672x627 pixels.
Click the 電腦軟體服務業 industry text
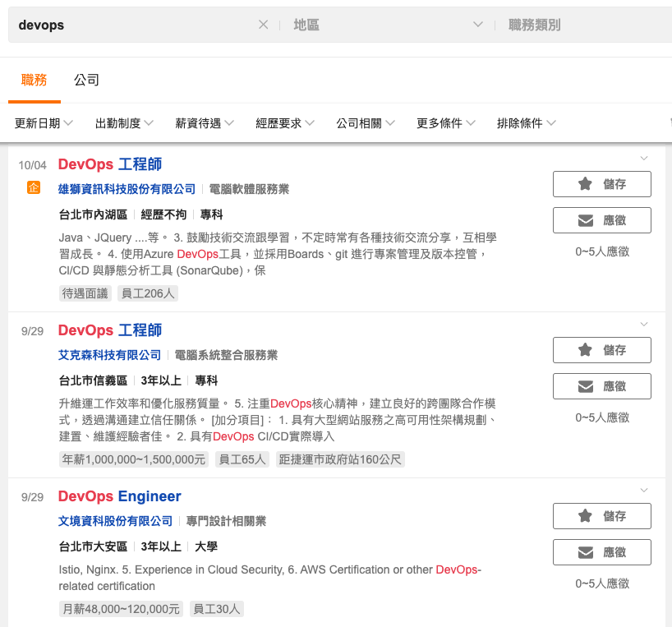pos(249,189)
